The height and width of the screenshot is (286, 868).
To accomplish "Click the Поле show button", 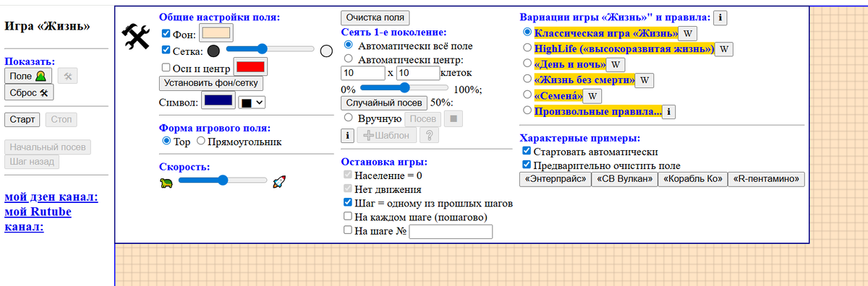I will click(x=27, y=76).
